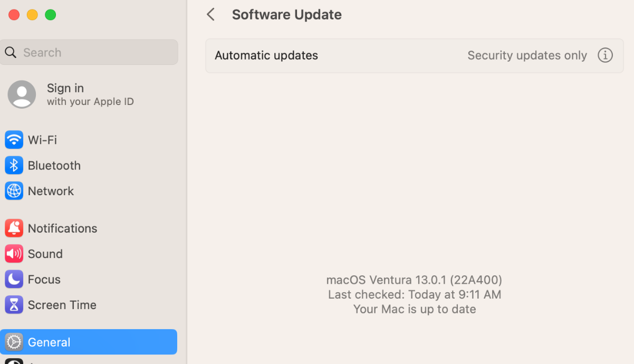Click the magnifying glass search icon
The image size is (634, 364).
[11, 52]
